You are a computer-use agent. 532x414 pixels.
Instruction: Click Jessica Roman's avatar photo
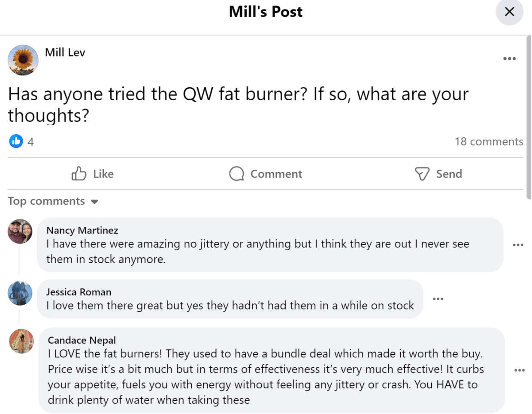[x=20, y=293]
